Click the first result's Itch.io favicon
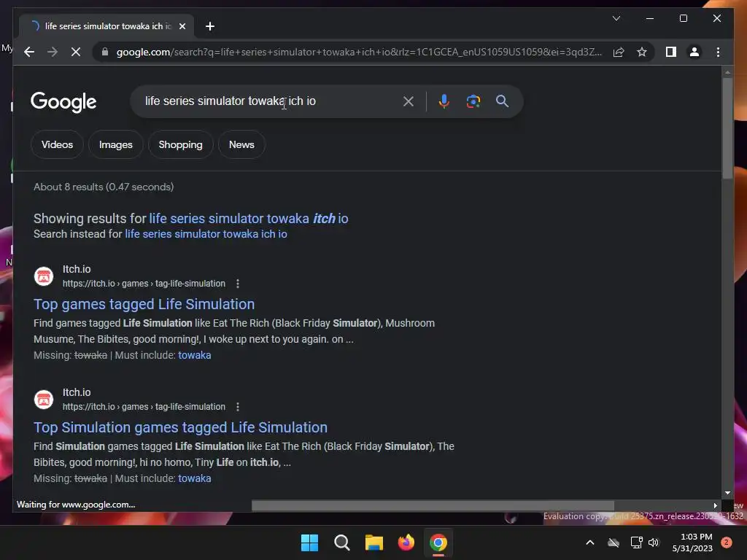This screenshot has width=747, height=560. pyautogui.click(x=44, y=276)
